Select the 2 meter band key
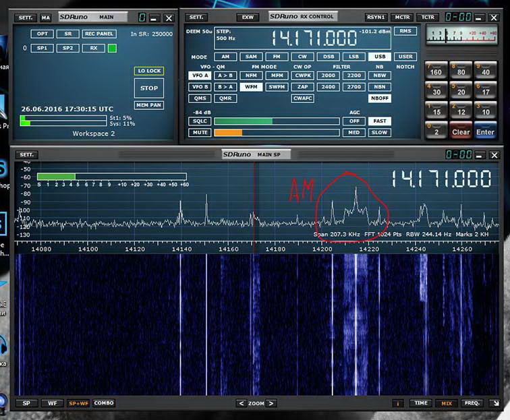 436,130
